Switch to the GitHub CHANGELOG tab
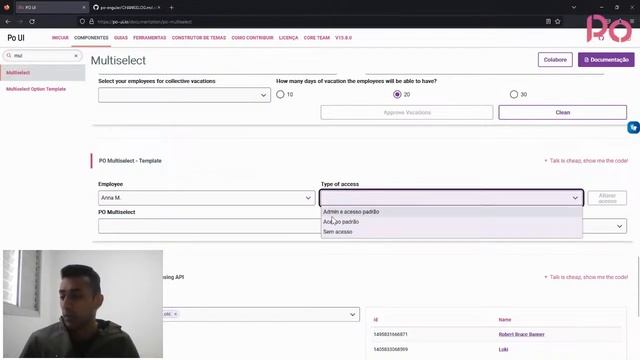Screen dimensions: 640x360 point(126,7)
